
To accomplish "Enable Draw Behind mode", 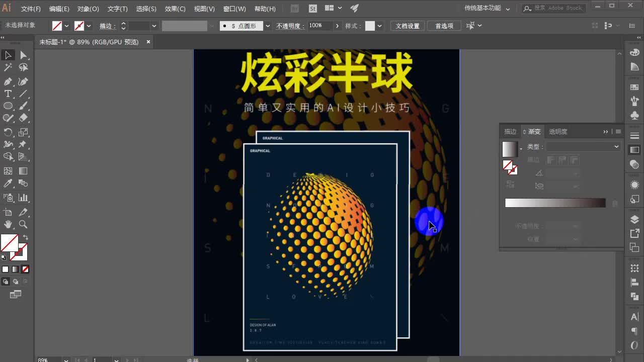I will click(x=16, y=282).
